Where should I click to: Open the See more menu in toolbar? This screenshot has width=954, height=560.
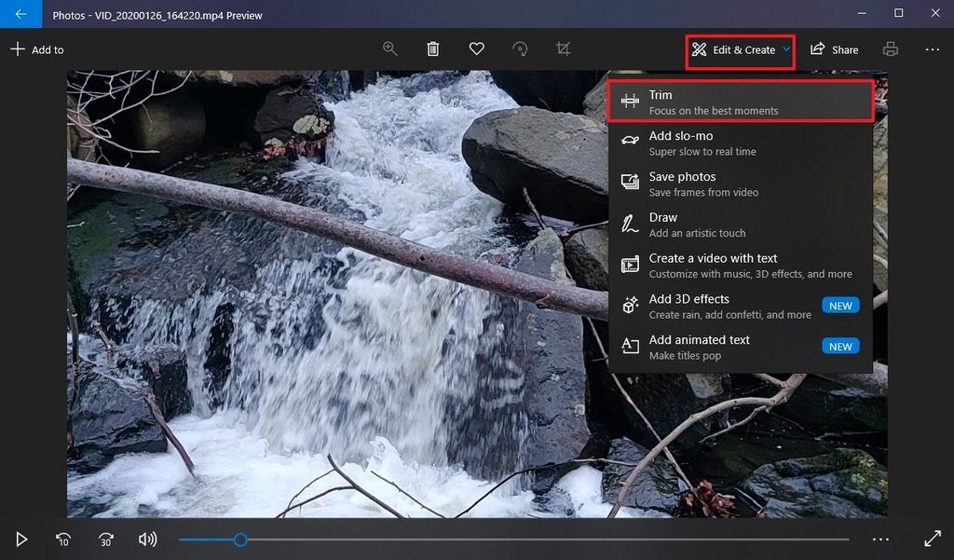(932, 48)
